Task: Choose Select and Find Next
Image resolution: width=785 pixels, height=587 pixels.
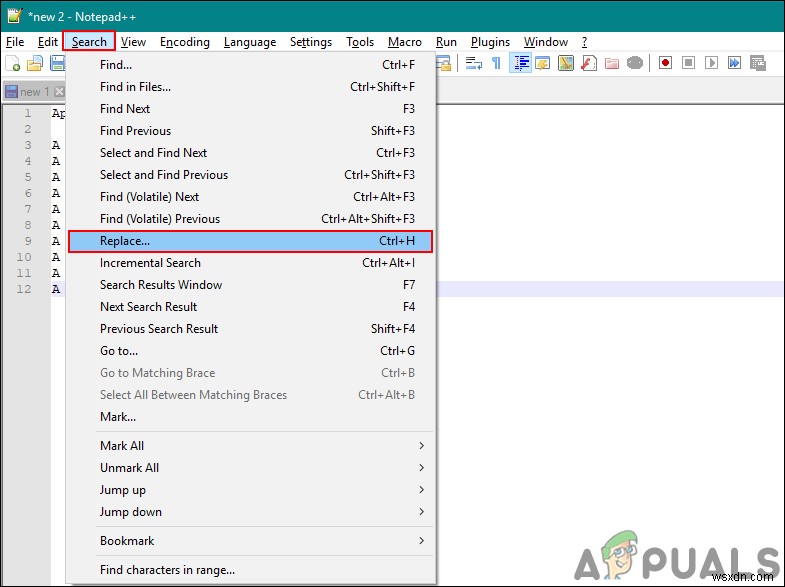Action: 250,153
